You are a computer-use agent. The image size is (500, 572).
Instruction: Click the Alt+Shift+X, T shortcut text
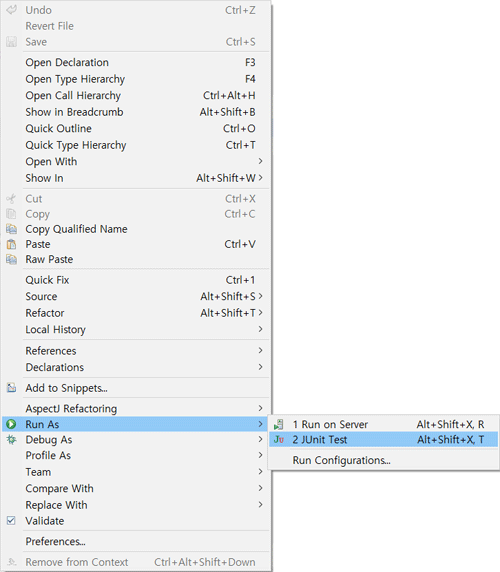tap(451, 440)
